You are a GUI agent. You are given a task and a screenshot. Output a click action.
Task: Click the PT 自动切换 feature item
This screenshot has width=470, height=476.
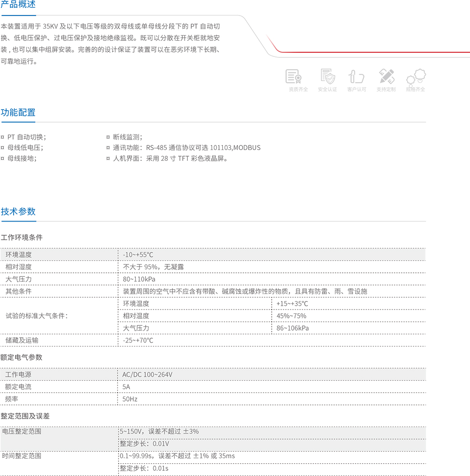click(26, 137)
